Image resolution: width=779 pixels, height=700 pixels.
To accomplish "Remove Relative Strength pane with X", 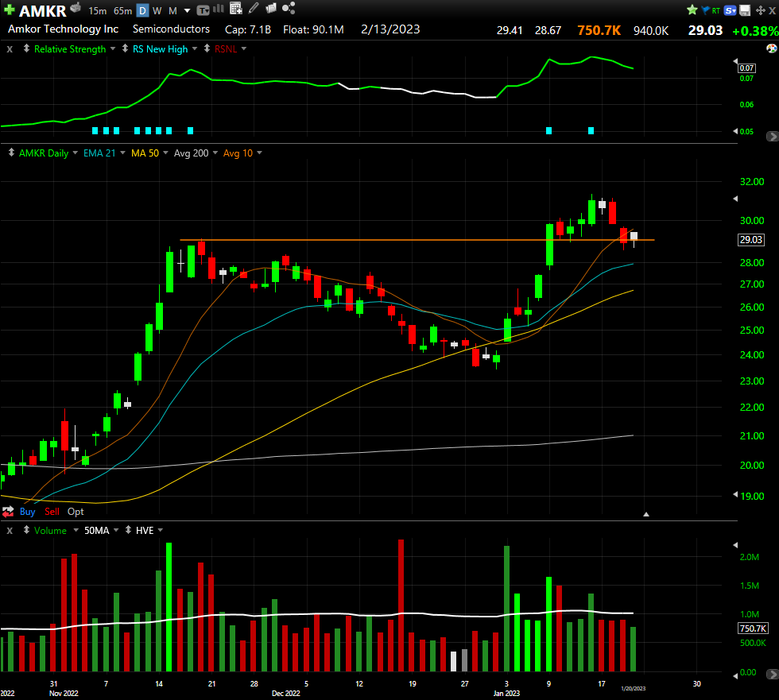I will coord(10,49).
